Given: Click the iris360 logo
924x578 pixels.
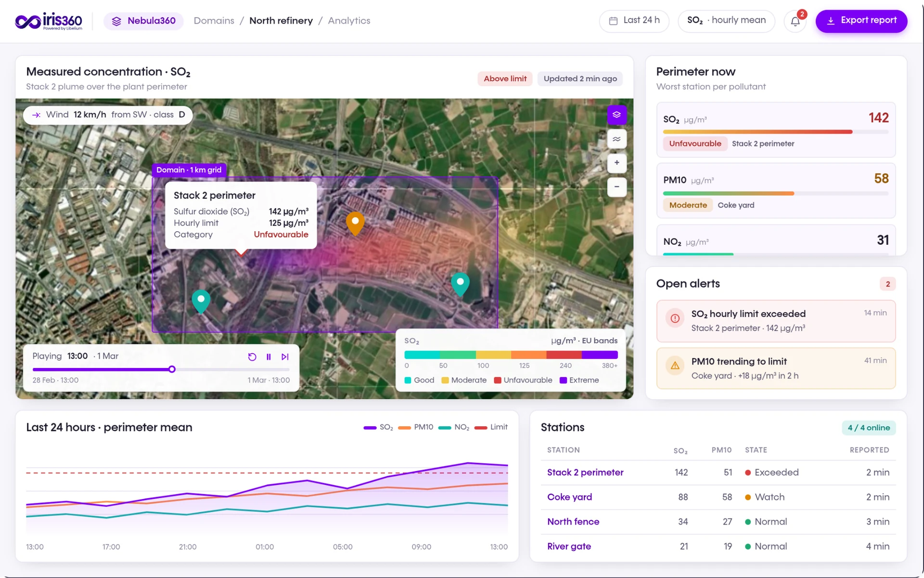Looking at the screenshot, I should click(x=49, y=21).
